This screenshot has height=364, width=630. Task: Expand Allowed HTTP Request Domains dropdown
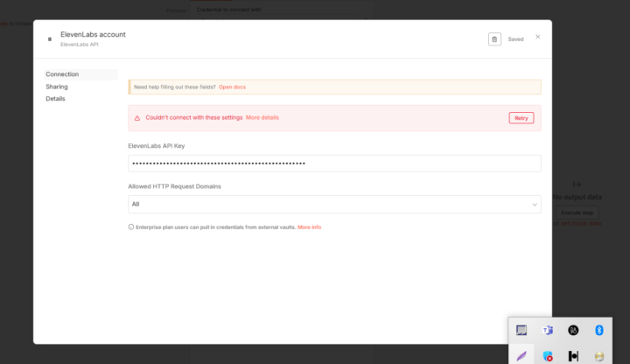click(x=334, y=205)
